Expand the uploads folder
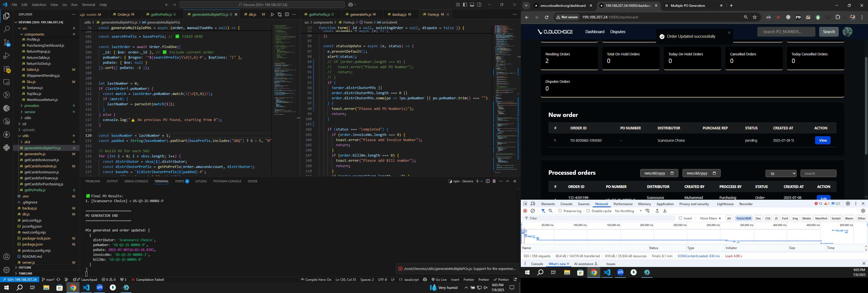The width and height of the screenshot is (868, 293). pos(28,130)
